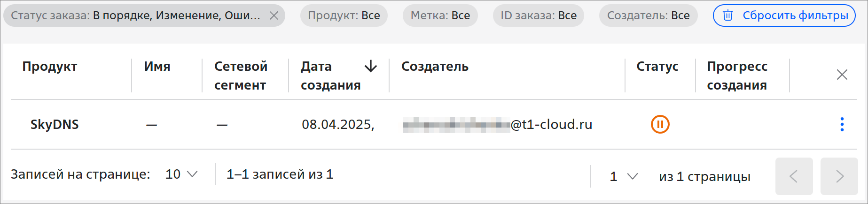The width and height of the screenshot is (868, 204).
Task: Expand the page number dropdown
Action: pos(624,176)
